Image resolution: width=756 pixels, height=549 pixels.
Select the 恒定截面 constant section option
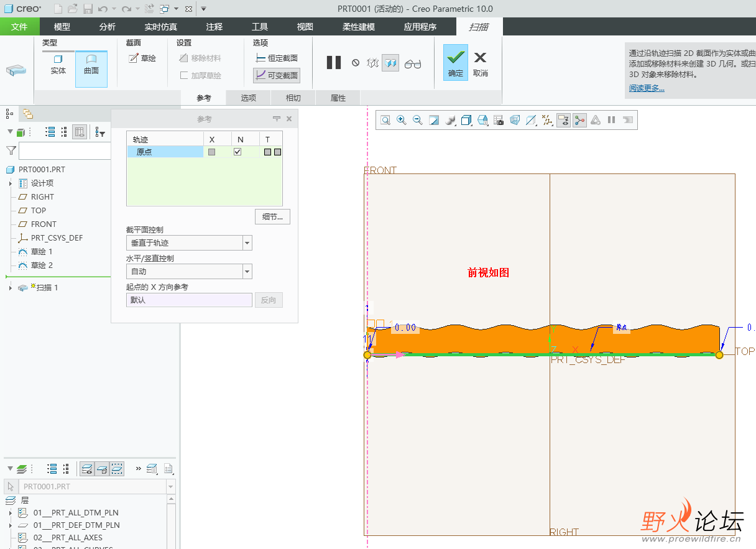click(277, 58)
